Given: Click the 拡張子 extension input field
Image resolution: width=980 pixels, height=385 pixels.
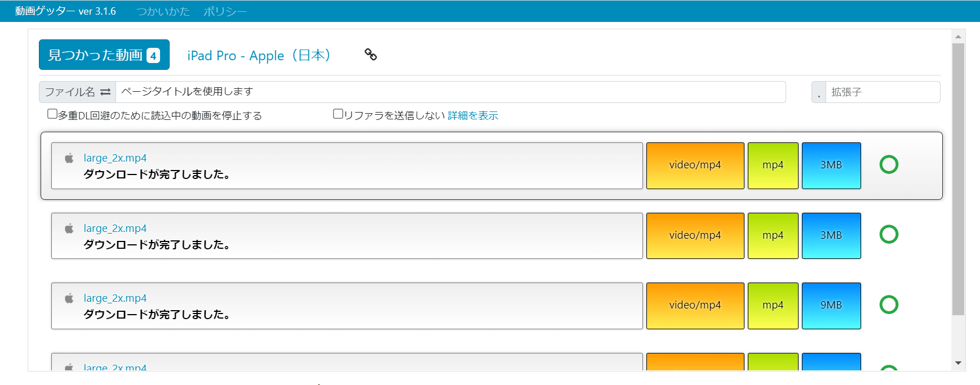Looking at the screenshot, I should [883, 92].
